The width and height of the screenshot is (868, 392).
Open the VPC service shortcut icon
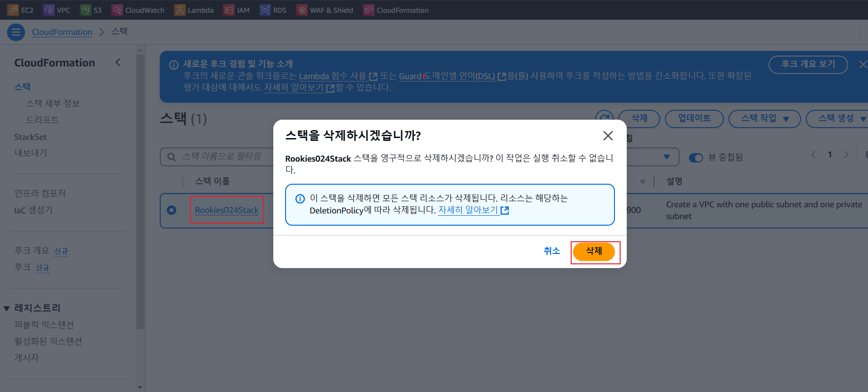49,10
